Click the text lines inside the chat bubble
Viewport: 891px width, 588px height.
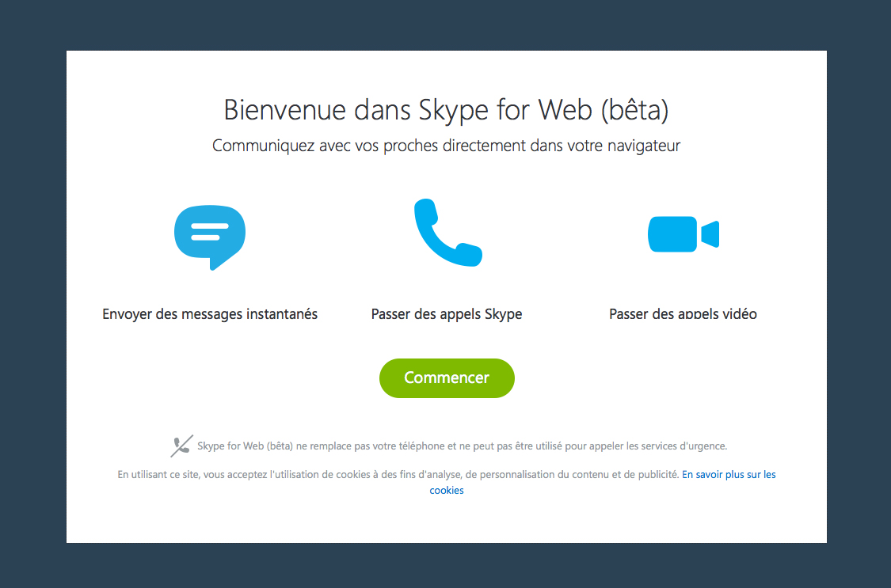coord(210,231)
